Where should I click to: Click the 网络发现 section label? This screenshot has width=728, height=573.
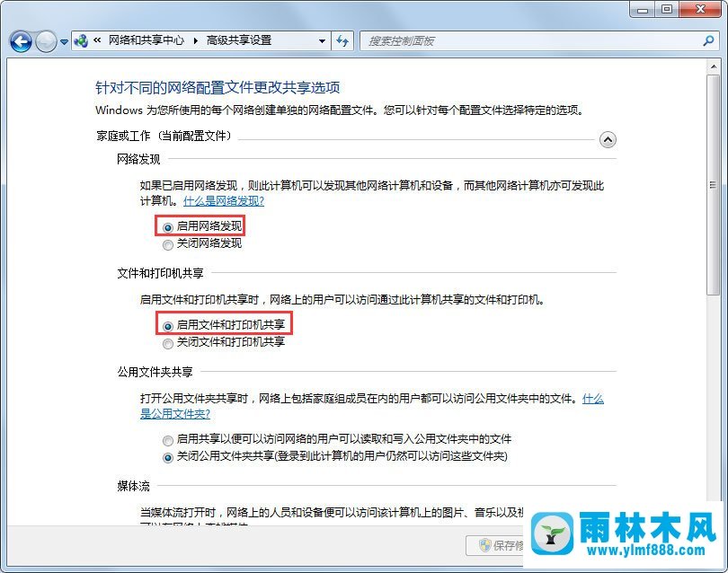pyautogui.click(x=138, y=159)
